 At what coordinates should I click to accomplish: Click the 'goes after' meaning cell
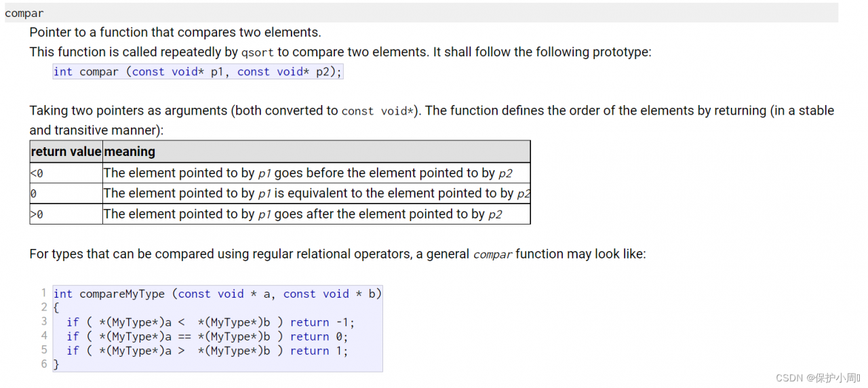tap(316, 214)
